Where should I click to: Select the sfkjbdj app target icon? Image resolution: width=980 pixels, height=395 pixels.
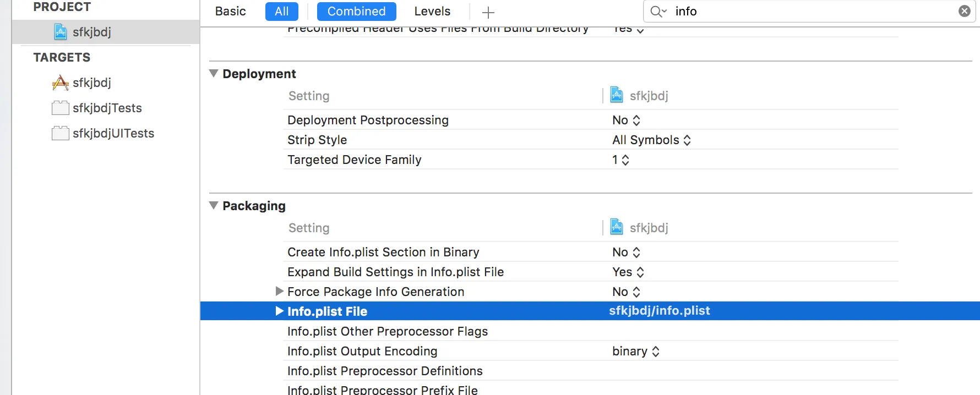61,83
